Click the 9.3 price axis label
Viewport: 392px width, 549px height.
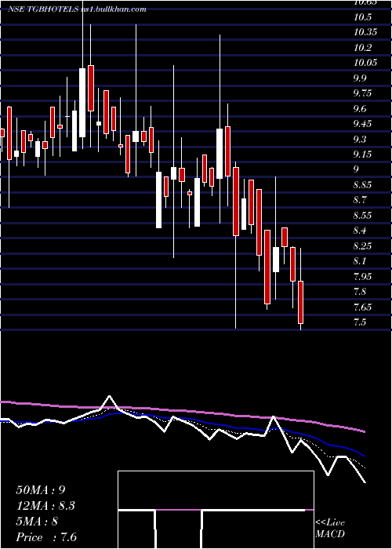(x=360, y=140)
